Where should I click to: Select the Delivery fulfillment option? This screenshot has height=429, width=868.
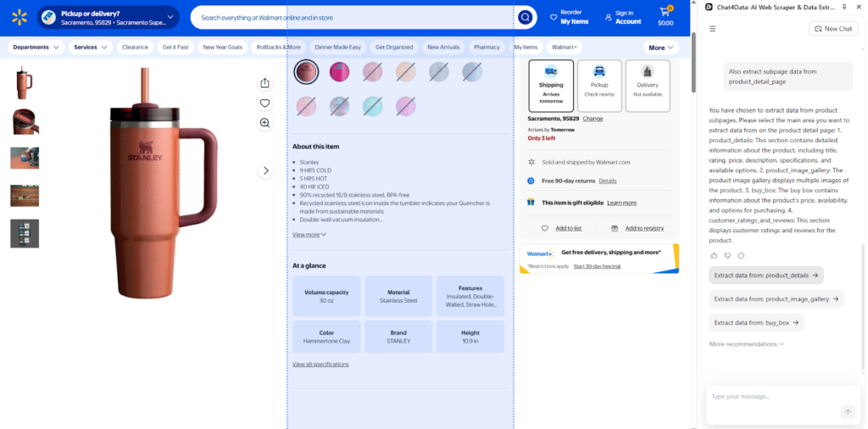pos(648,85)
